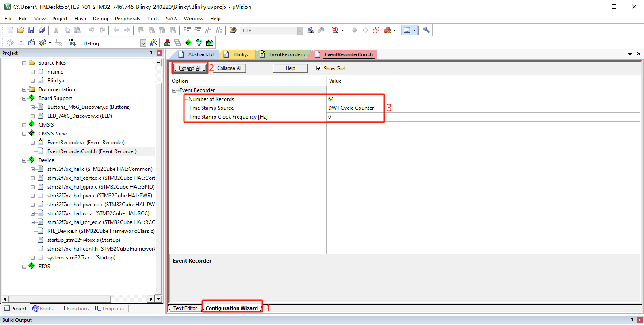
Task: Click the Save All icon
Action: click(42, 30)
